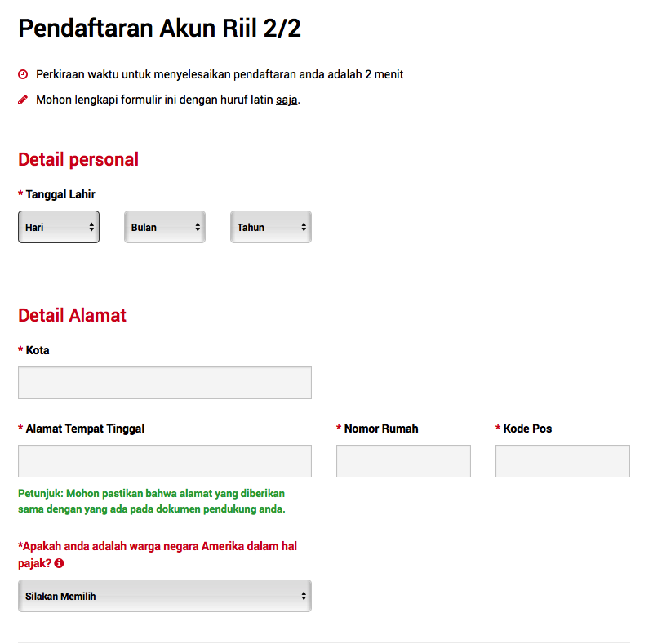
Task: Focus the Kota input field
Action: pos(165,383)
